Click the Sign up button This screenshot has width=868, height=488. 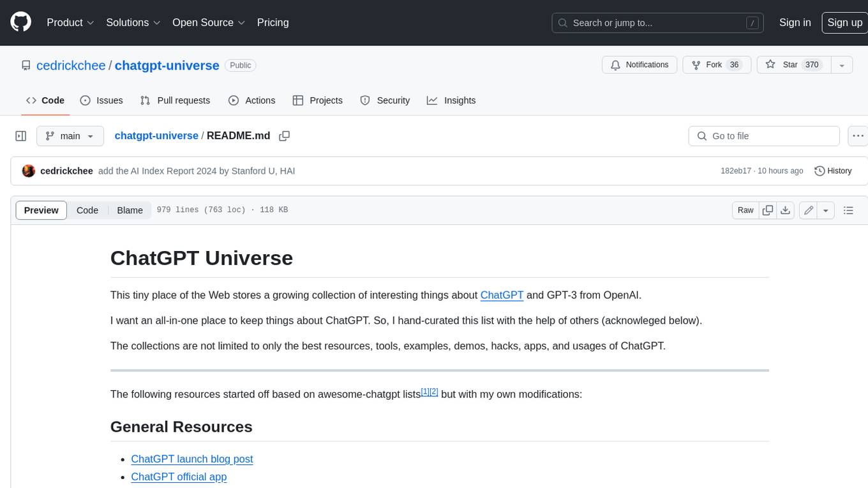844,22
